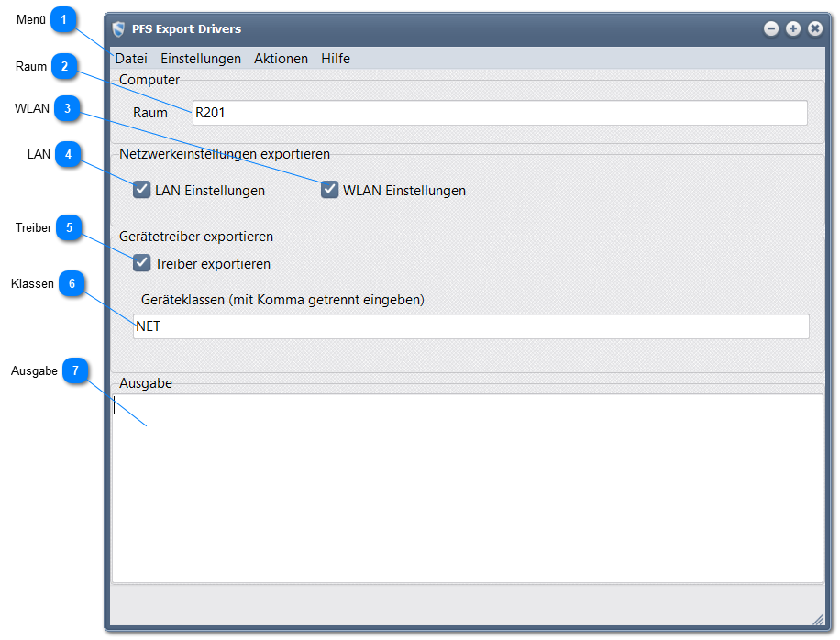Minimize the PFS Export Drivers window
This screenshot has height=640, width=840.
(771, 29)
